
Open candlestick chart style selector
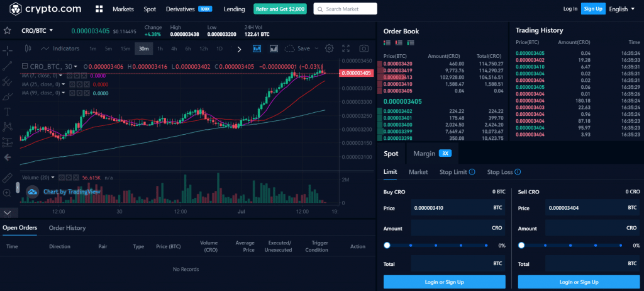pos(28,48)
